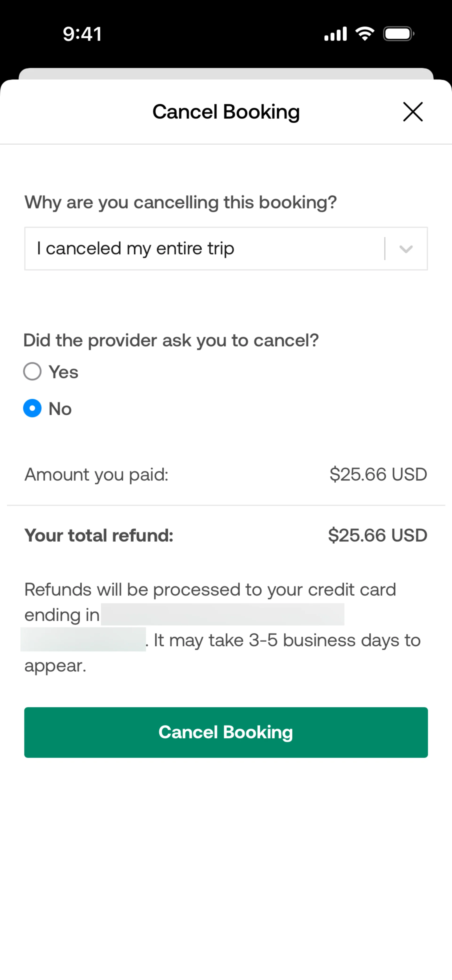The height and width of the screenshot is (980, 452).
Task: Tap 'Did the provider ask you to cancel?' question
Action: click(171, 340)
